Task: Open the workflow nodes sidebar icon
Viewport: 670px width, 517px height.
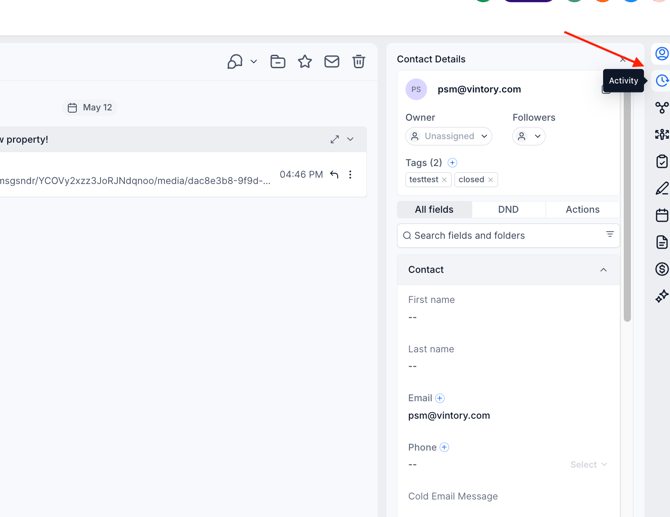Action: [x=661, y=107]
